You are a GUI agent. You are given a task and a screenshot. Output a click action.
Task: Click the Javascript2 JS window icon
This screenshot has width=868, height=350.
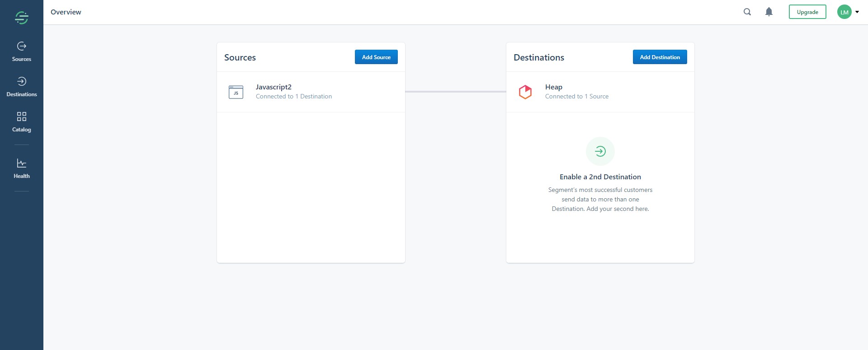(x=236, y=92)
